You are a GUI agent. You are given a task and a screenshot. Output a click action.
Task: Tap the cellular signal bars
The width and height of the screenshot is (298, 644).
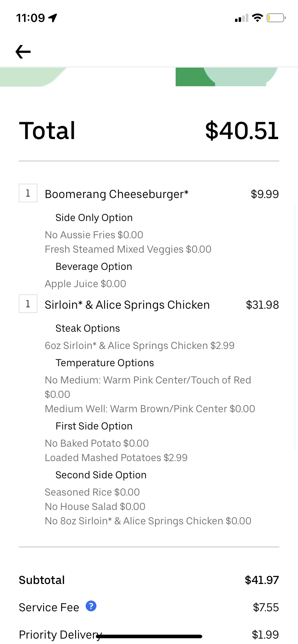click(x=241, y=18)
